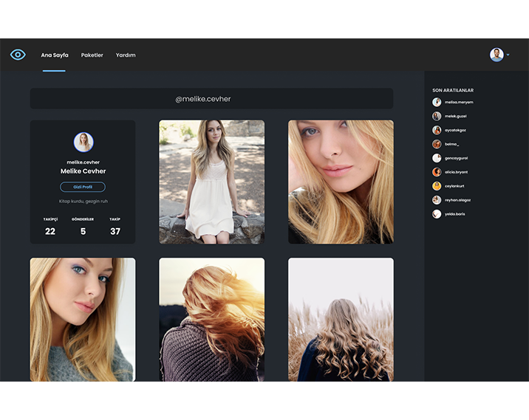Open aycatakgoz from recent searches

[x=454, y=130]
